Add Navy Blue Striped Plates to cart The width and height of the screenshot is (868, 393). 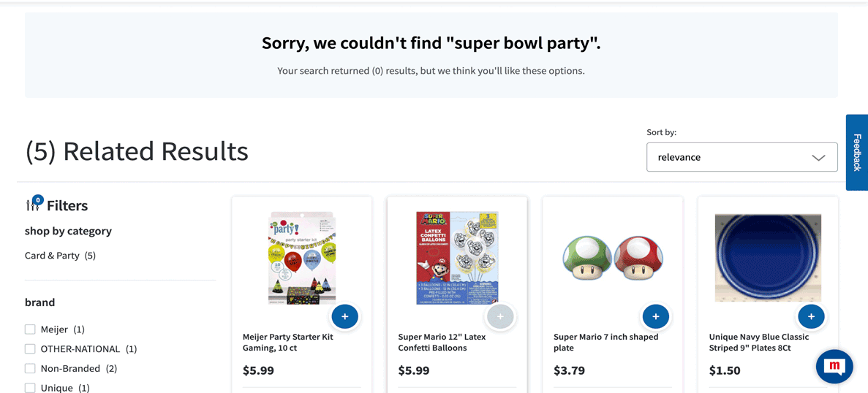click(x=811, y=316)
